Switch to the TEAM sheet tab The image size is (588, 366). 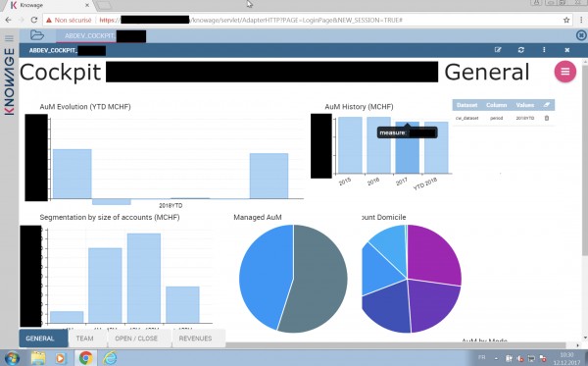click(84, 339)
